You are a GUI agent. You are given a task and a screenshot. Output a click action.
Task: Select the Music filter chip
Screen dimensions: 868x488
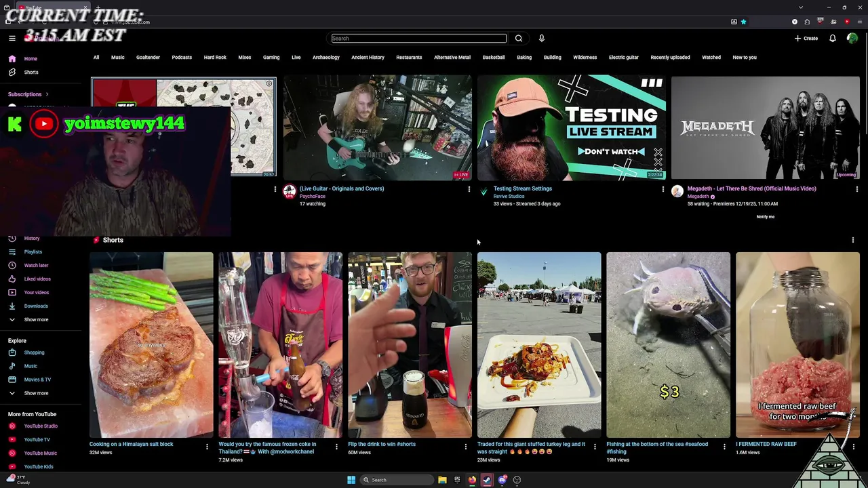[x=118, y=58]
